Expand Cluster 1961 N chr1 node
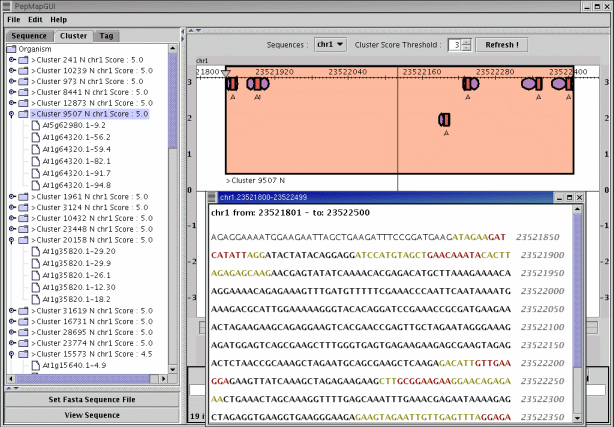 point(12,197)
